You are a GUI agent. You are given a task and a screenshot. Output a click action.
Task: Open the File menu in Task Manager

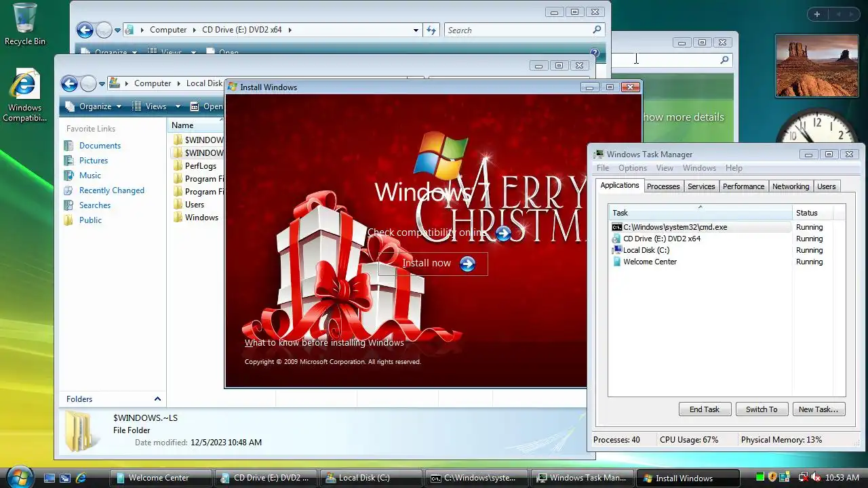click(x=602, y=168)
